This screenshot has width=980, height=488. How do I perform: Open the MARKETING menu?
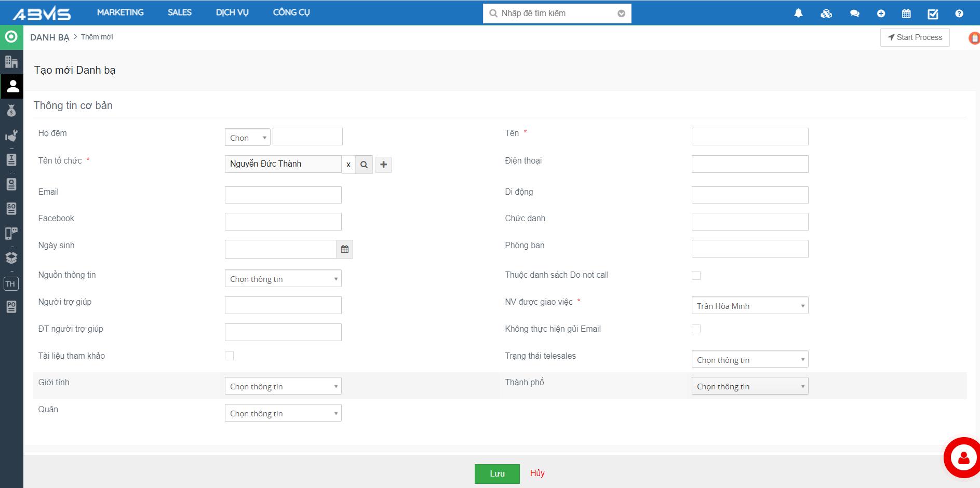point(120,12)
